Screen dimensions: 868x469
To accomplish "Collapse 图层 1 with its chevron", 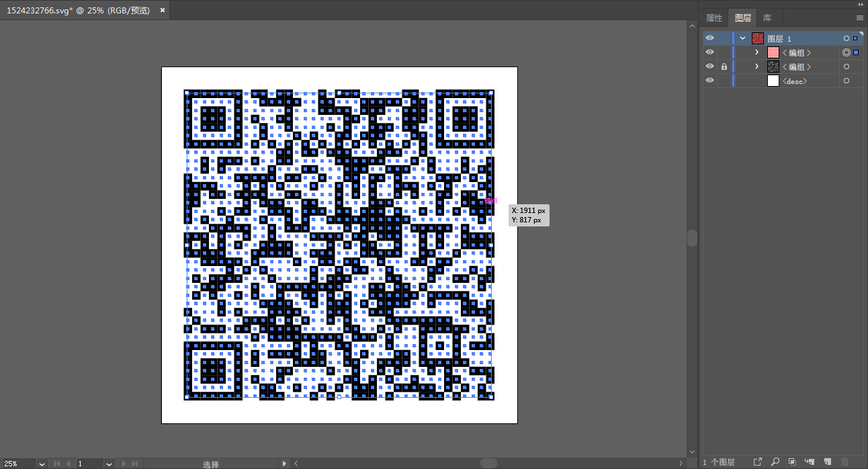I will click(743, 38).
